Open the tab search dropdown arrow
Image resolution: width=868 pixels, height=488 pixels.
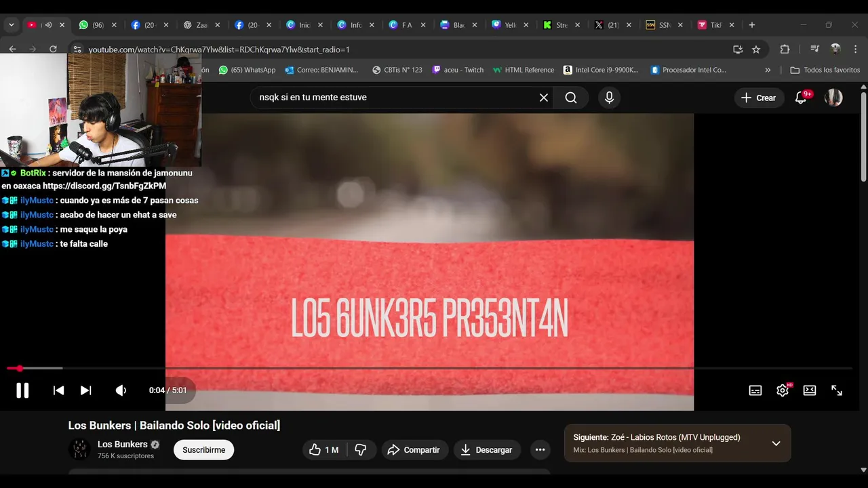coord(12,25)
